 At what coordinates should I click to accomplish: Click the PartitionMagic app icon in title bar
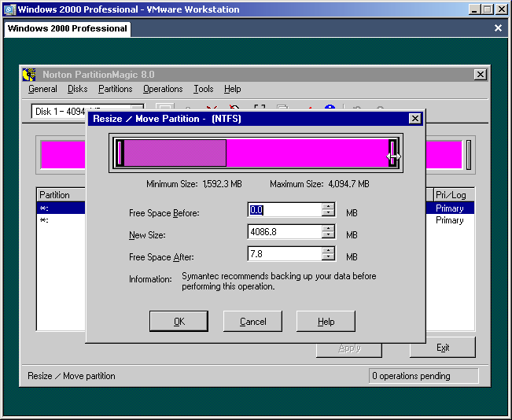(x=29, y=75)
